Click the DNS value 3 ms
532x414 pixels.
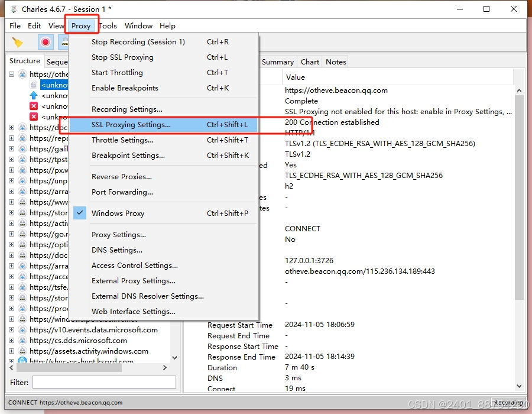[x=293, y=378]
